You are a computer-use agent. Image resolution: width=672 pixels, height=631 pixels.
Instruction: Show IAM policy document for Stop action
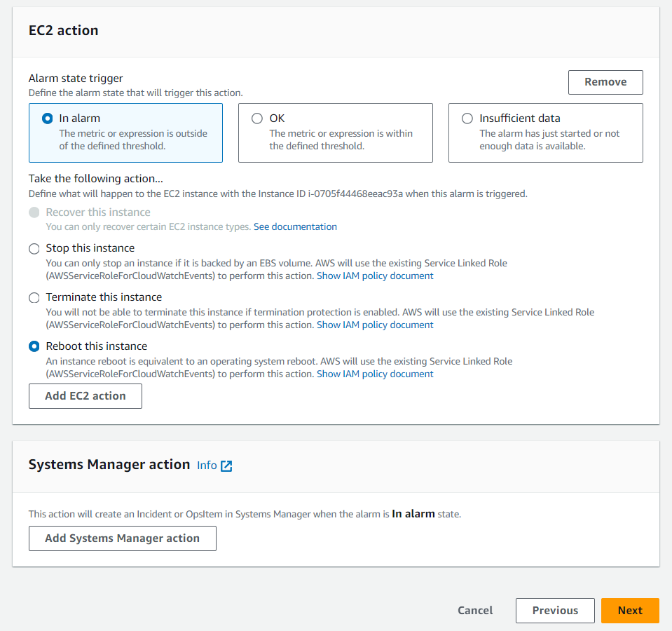coord(375,276)
